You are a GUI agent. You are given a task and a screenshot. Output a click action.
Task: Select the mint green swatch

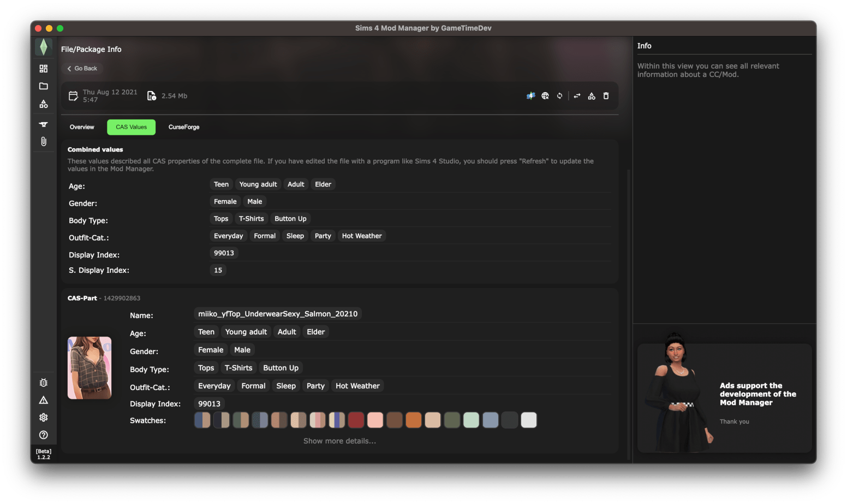point(471,420)
